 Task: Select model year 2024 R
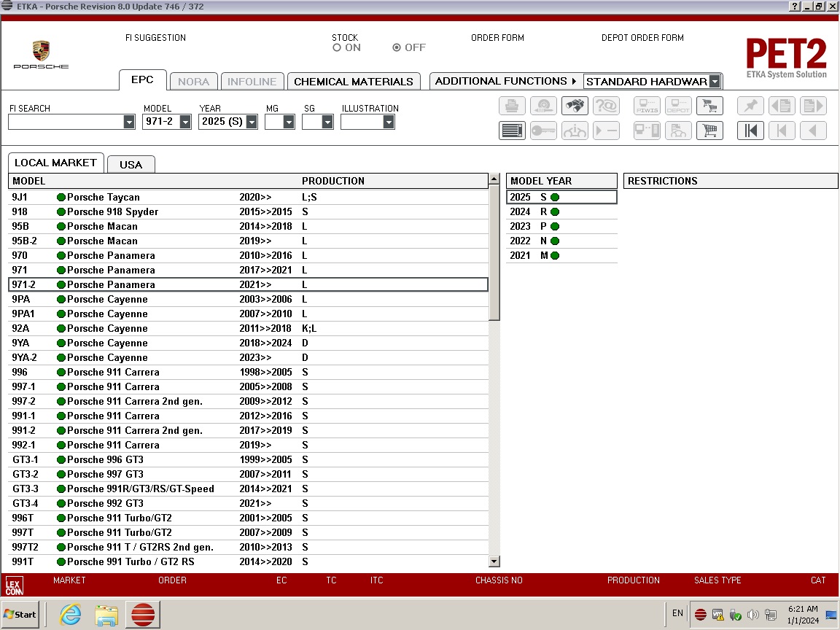pos(561,211)
